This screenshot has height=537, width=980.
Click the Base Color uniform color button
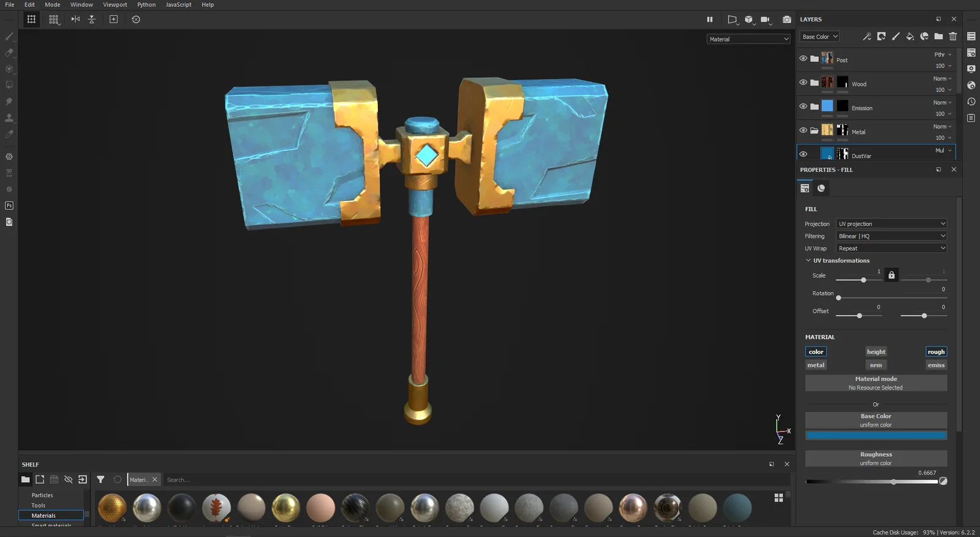(x=876, y=420)
